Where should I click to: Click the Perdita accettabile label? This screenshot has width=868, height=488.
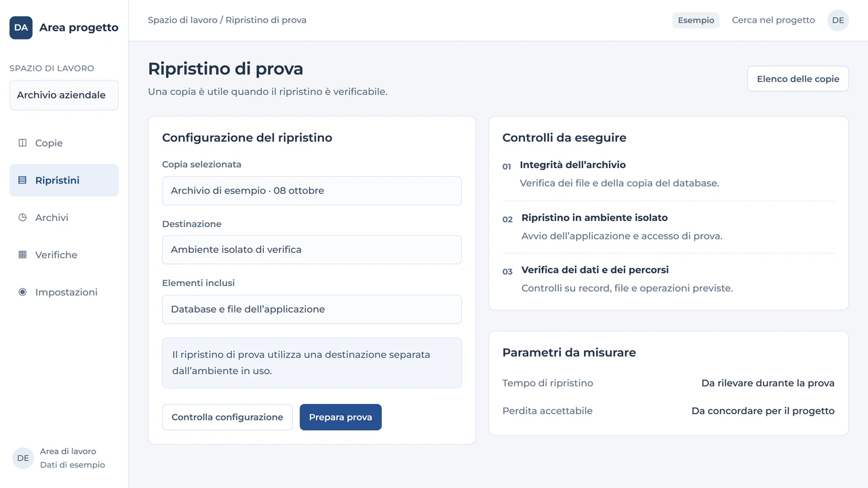click(x=547, y=411)
